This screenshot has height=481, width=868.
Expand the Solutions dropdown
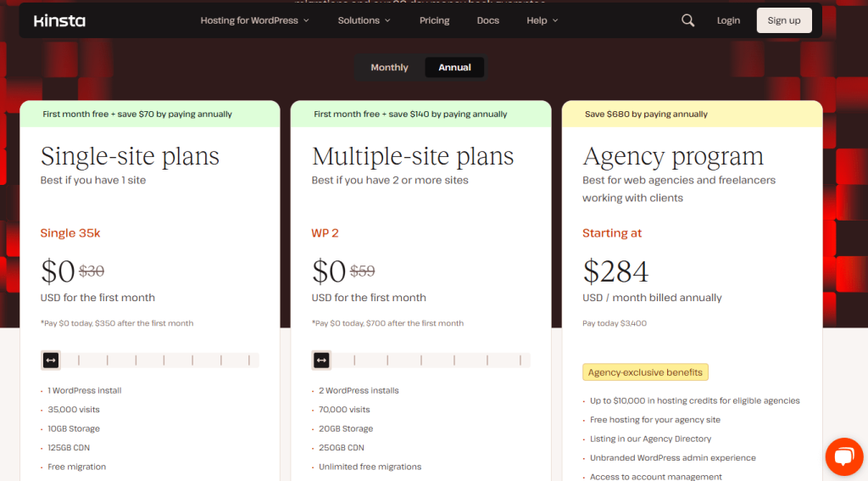point(364,20)
